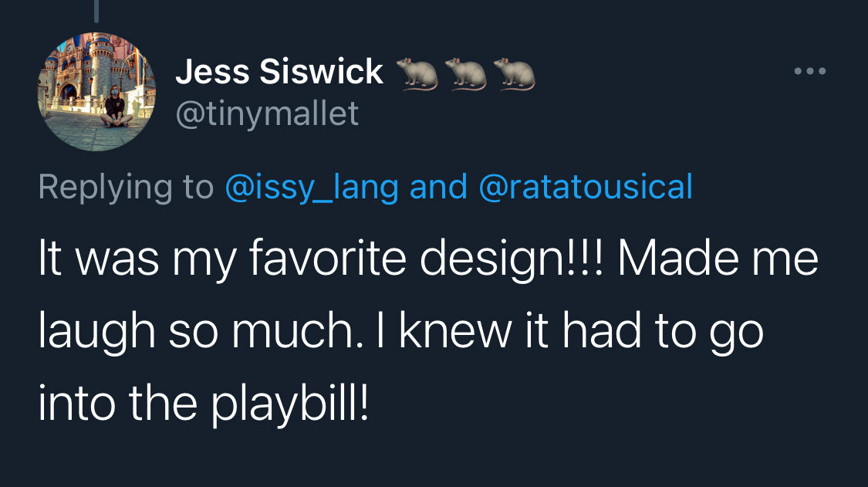The height and width of the screenshot is (487, 868).
Task: Visit the @ratatousical mention link
Action: pyautogui.click(x=586, y=187)
